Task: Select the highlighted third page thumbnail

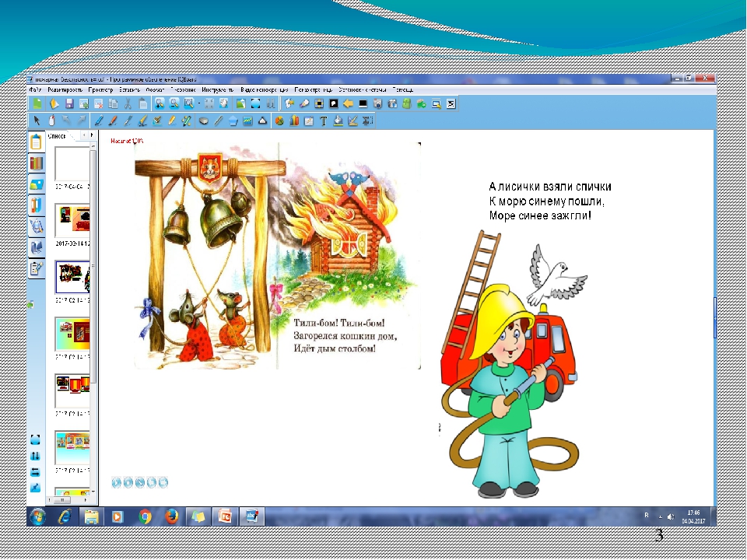Action: [x=72, y=277]
